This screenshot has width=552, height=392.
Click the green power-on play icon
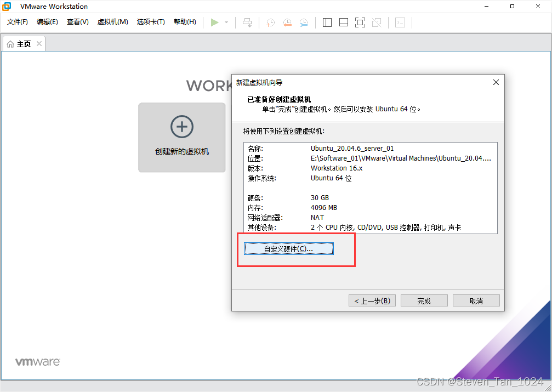tap(214, 22)
